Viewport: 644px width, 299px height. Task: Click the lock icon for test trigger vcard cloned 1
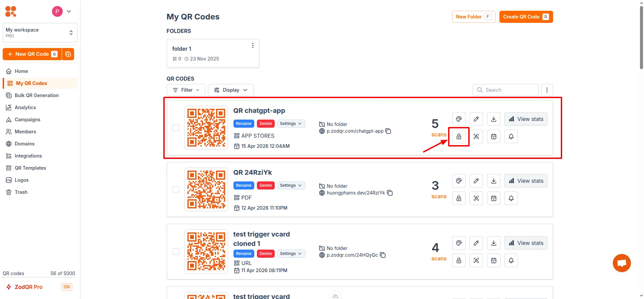(x=459, y=260)
